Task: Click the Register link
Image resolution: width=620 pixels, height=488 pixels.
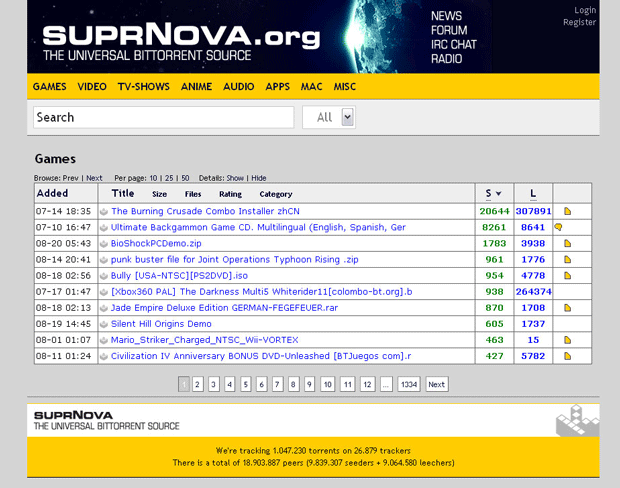Action: coord(580,22)
